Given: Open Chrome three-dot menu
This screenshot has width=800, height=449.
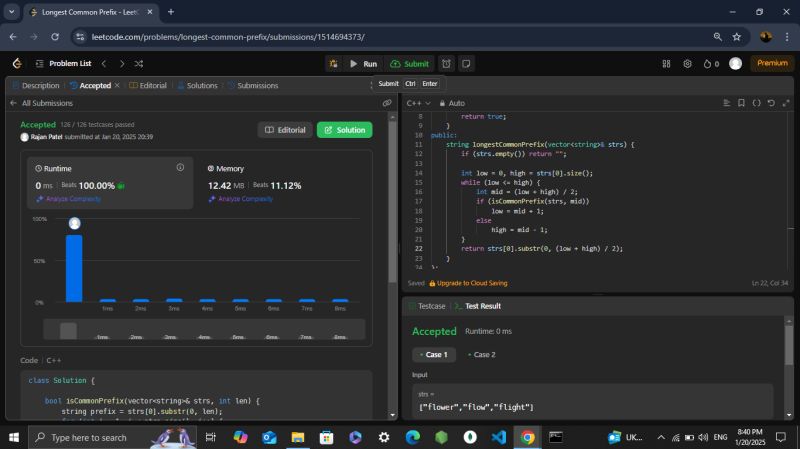Looking at the screenshot, I should [x=787, y=37].
